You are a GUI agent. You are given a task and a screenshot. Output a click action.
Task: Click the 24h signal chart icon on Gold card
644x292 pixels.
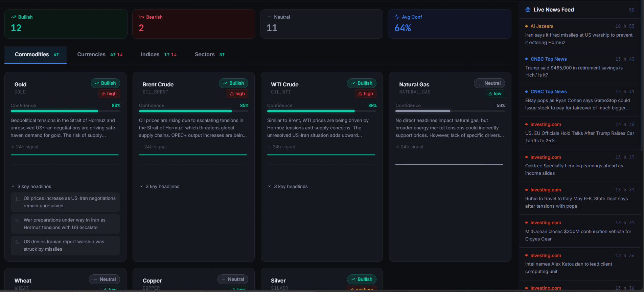coord(13,147)
